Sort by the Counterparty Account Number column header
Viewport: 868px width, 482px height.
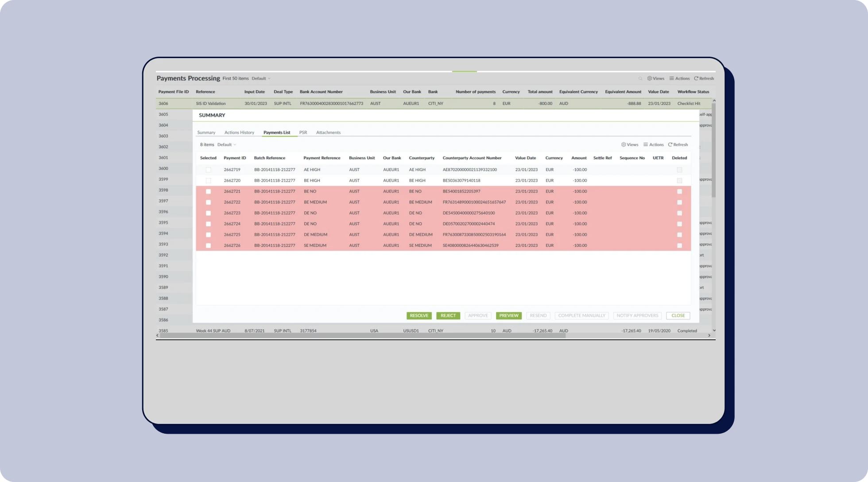[x=472, y=158]
